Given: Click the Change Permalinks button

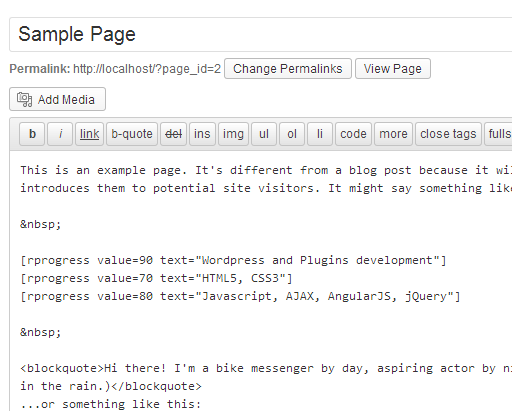Looking at the screenshot, I should point(288,69).
